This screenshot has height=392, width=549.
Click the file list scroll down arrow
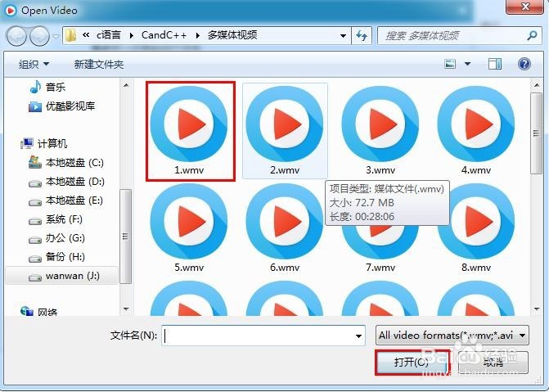tap(537, 309)
